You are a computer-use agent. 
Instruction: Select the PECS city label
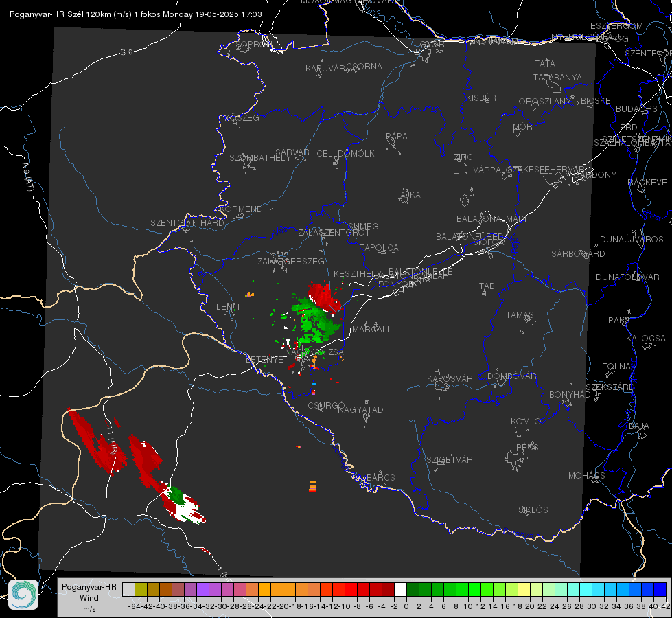pyautogui.click(x=526, y=447)
